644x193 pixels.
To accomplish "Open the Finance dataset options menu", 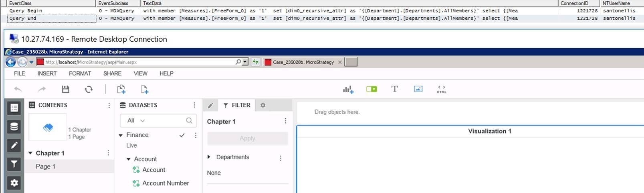I will (x=196, y=135).
